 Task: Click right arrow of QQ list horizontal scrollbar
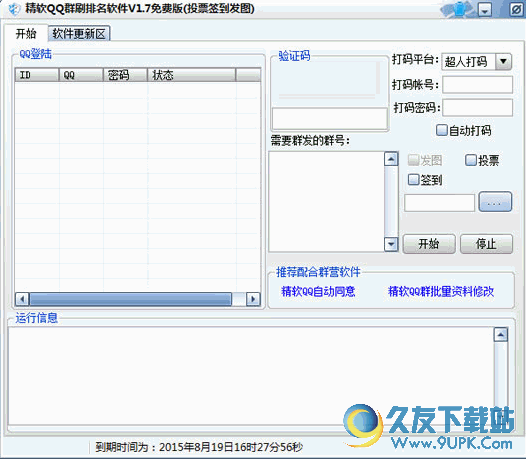pyautogui.click(x=253, y=299)
